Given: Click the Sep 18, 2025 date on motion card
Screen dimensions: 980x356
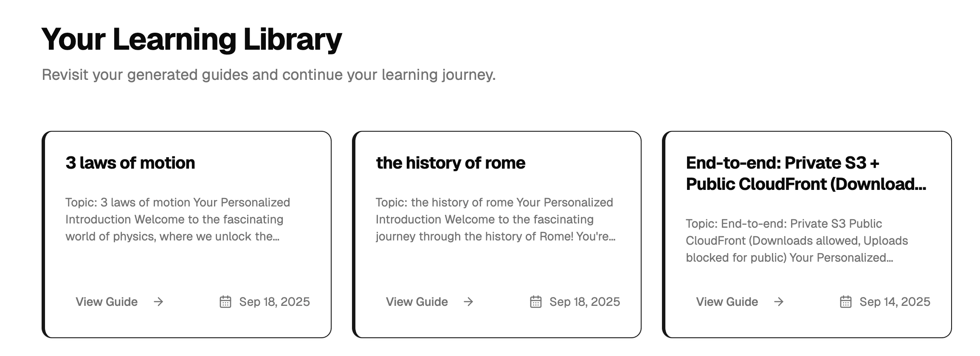Looking at the screenshot, I should pos(274,302).
